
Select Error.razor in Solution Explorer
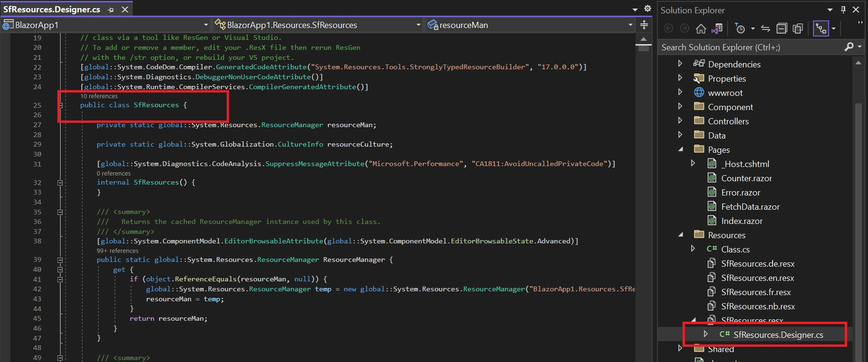point(740,192)
